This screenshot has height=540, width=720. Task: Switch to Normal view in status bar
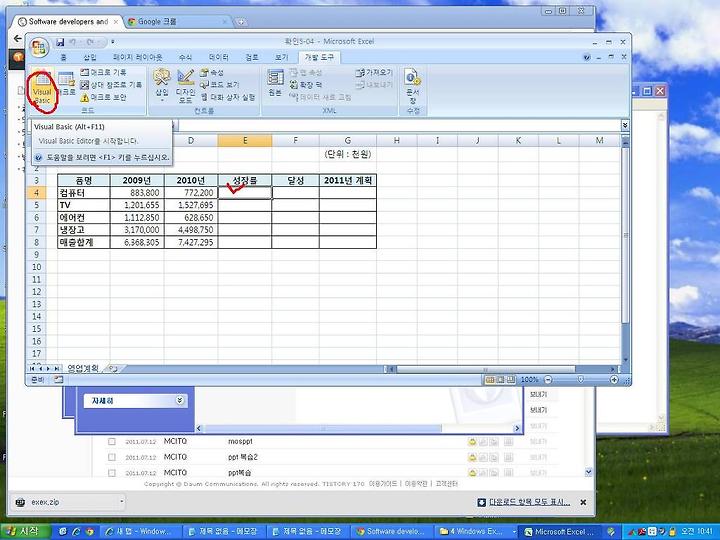tap(490, 380)
